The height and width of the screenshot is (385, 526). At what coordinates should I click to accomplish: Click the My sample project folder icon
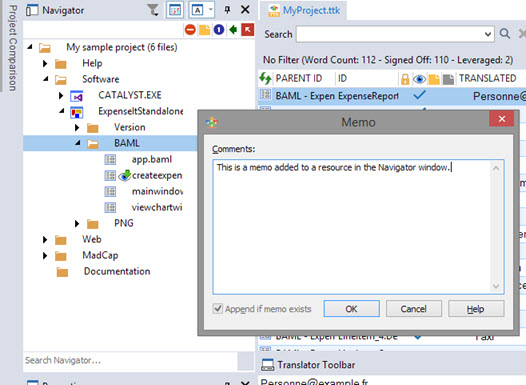45,48
